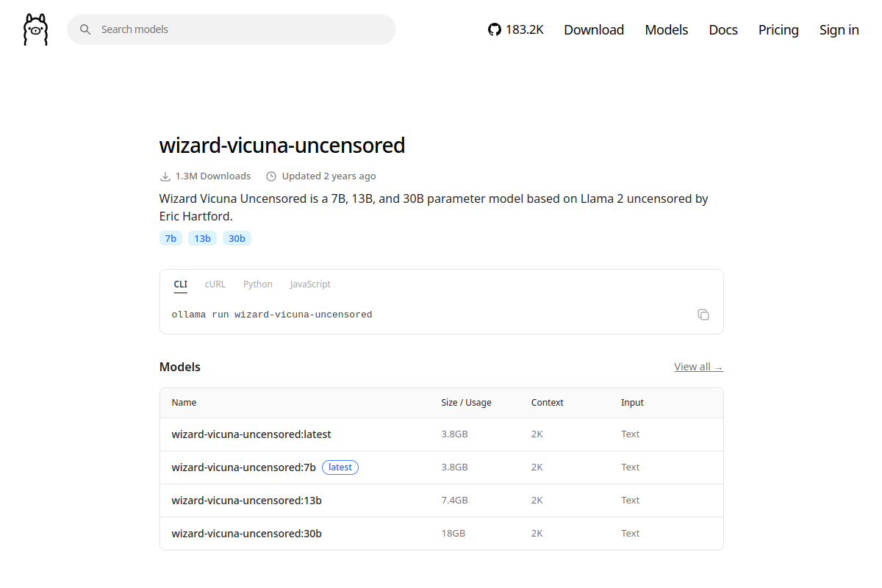Open wizard-vicuna-uncensored:latest model
The width and height of the screenshot is (882, 588).
coord(251,434)
